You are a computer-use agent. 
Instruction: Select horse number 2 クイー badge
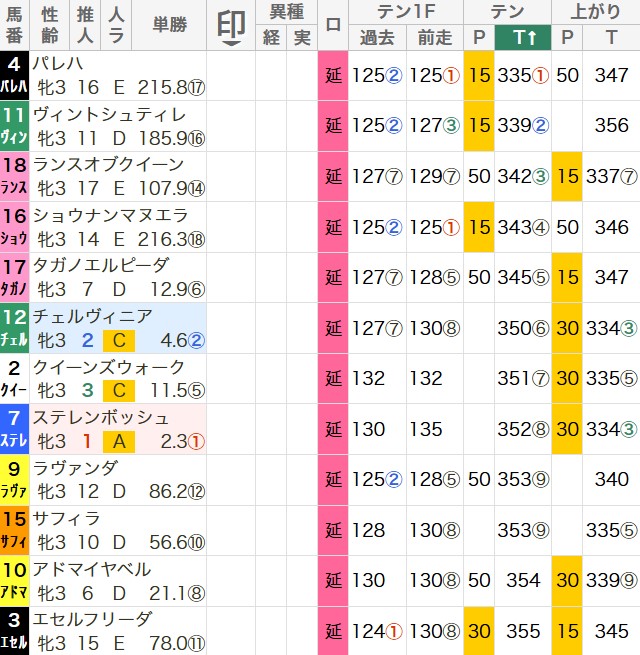click(x=15, y=379)
